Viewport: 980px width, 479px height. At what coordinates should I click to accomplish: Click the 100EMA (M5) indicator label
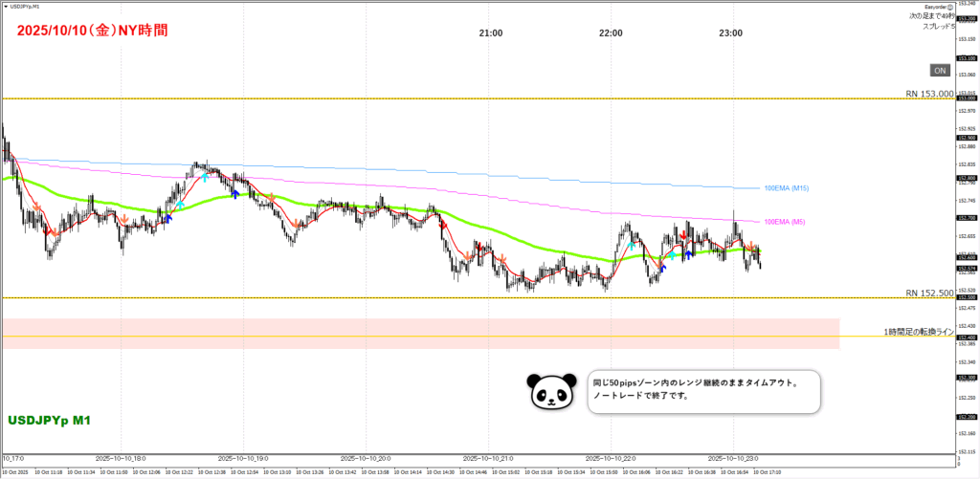[785, 221]
